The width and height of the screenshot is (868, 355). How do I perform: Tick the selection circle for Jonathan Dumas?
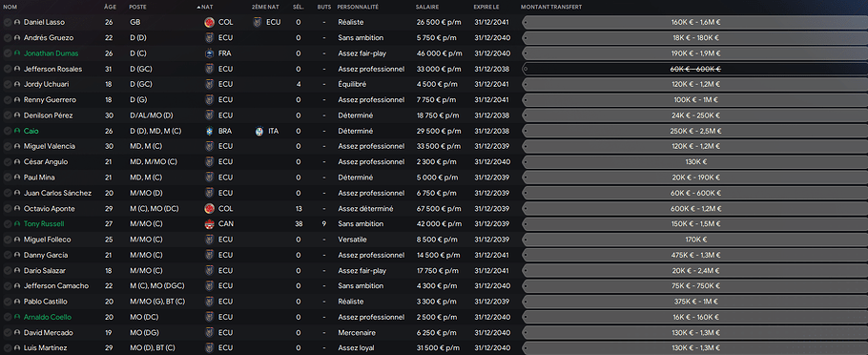click(8, 53)
